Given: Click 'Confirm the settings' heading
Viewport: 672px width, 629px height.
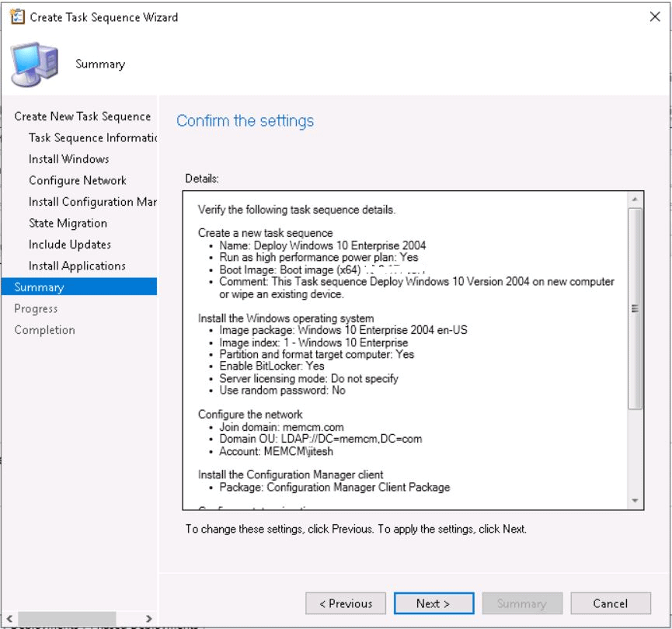Looking at the screenshot, I should click(x=245, y=121).
